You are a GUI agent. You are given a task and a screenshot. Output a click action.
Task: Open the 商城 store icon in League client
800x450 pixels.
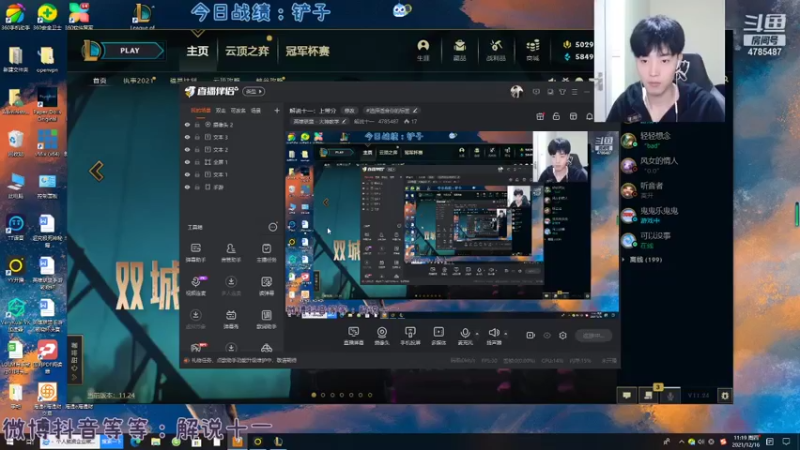pyautogui.click(x=533, y=51)
